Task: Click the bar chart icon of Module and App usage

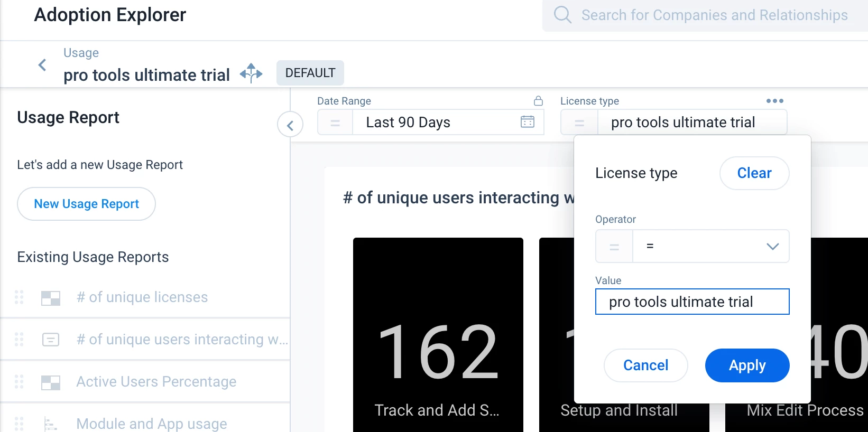Action: (x=50, y=424)
